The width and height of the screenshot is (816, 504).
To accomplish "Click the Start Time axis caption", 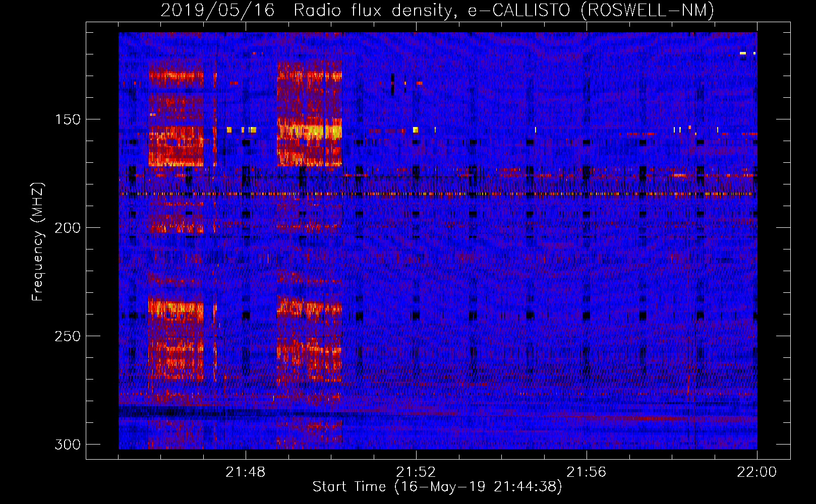I will coord(437,487).
